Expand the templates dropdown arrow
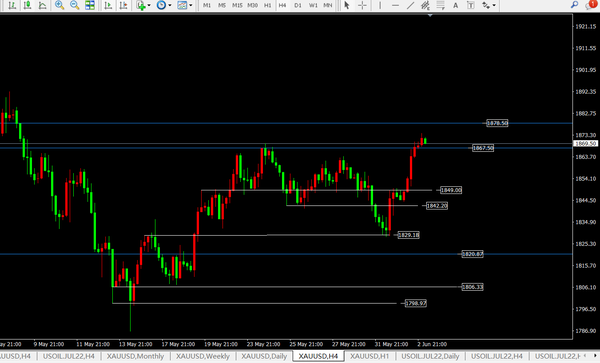The width and height of the screenshot is (600, 363). click(191, 5)
